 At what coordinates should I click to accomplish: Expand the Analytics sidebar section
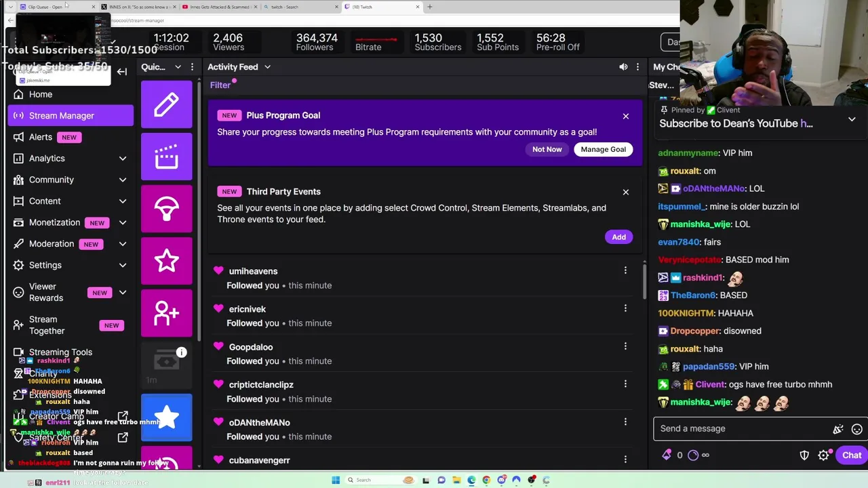coord(123,159)
